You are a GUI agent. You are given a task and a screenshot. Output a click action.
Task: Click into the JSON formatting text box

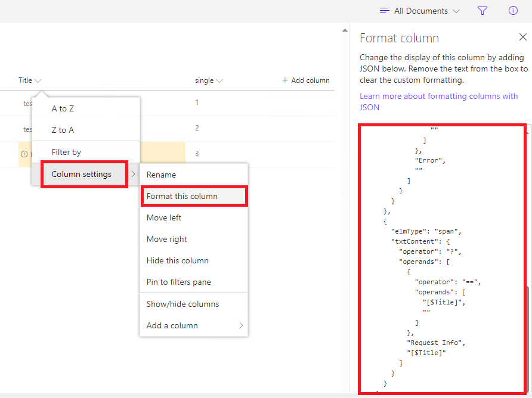pos(442,259)
